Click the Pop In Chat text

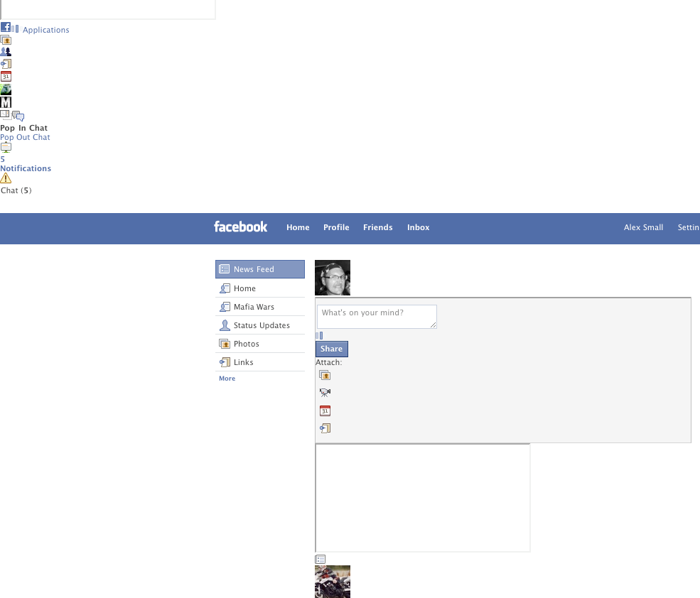pos(23,128)
